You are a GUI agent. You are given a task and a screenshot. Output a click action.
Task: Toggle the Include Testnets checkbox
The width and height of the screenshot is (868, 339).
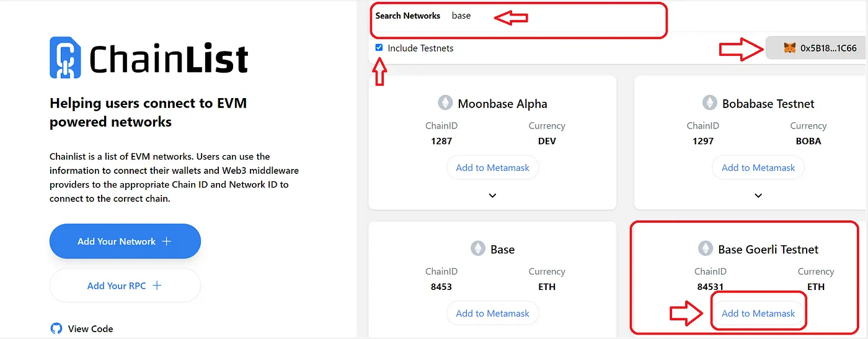pos(379,48)
